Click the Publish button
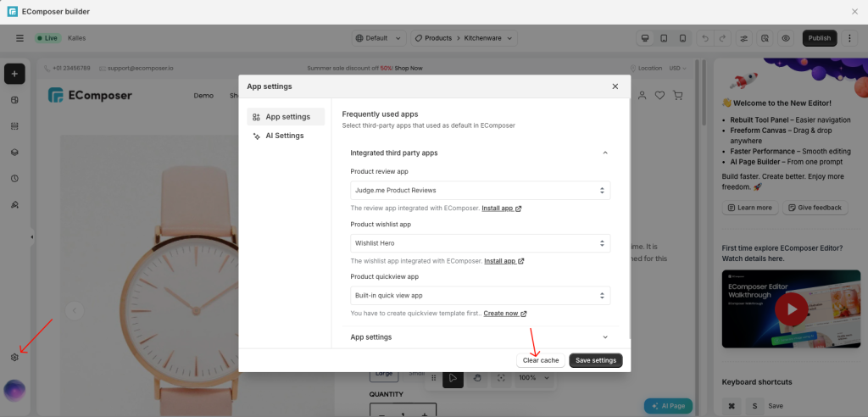The image size is (868, 417). 820,38
